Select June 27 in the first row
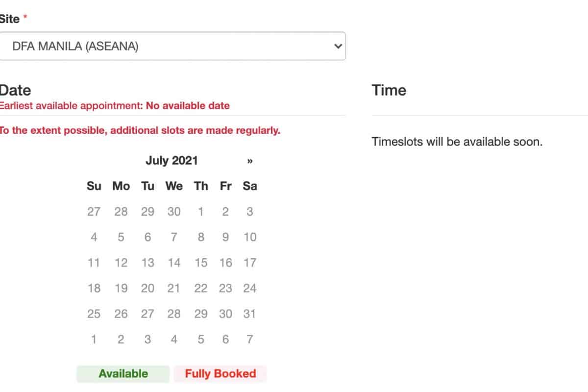 (x=94, y=212)
